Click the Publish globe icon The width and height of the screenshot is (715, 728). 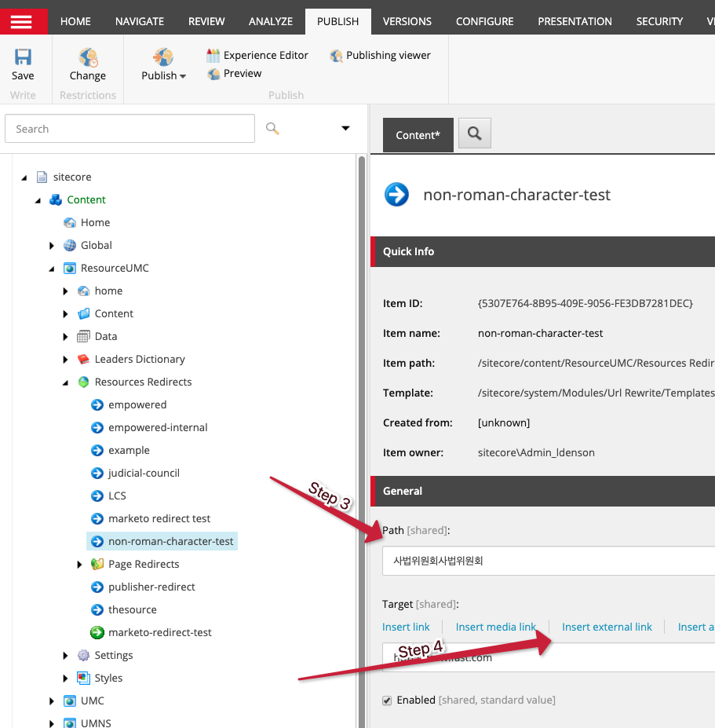click(x=163, y=57)
